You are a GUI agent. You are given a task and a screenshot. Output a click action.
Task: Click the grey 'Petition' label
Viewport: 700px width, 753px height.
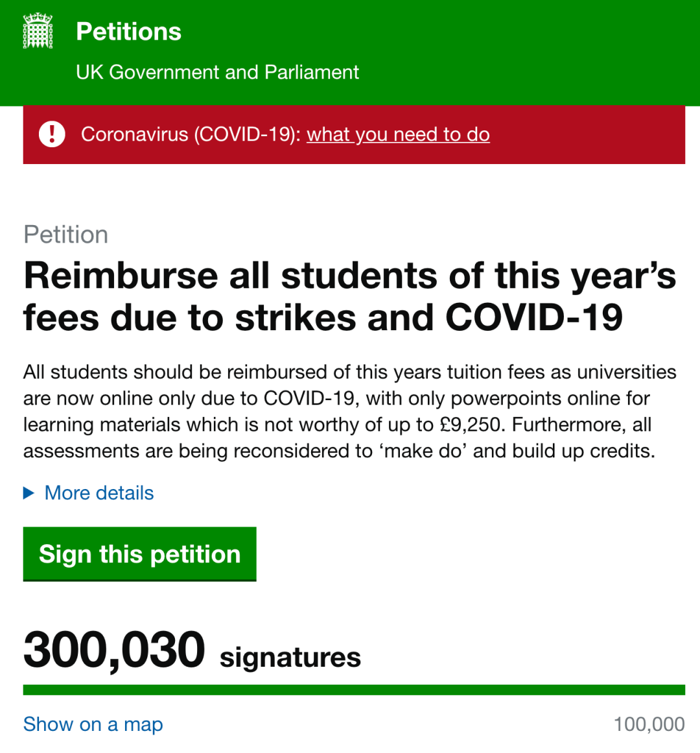click(x=65, y=234)
